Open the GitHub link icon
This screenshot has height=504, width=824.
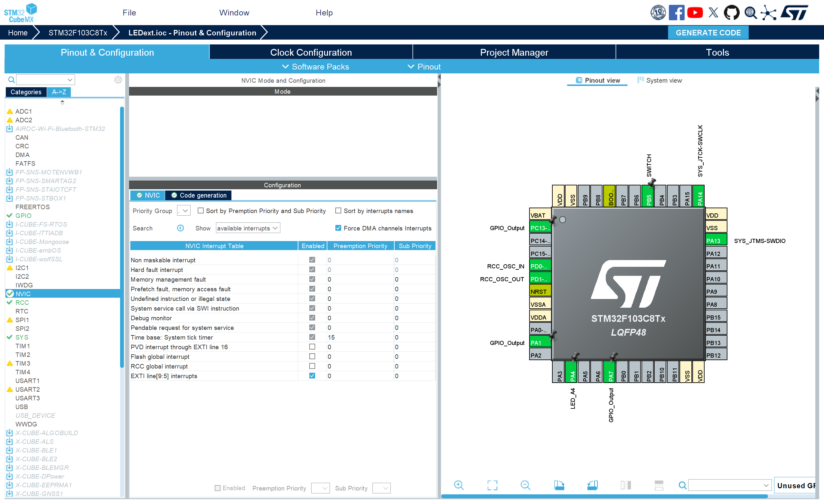click(x=731, y=13)
